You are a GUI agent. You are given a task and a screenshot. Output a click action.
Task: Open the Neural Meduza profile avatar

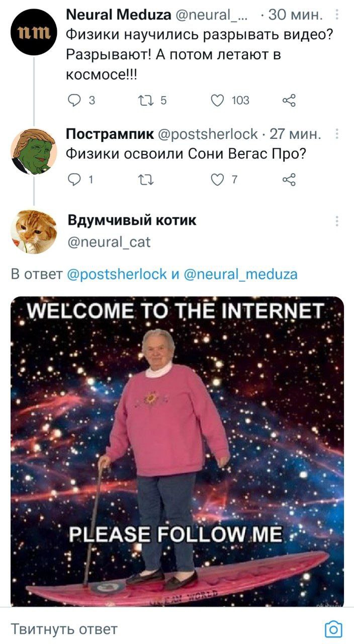click(x=34, y=33)
